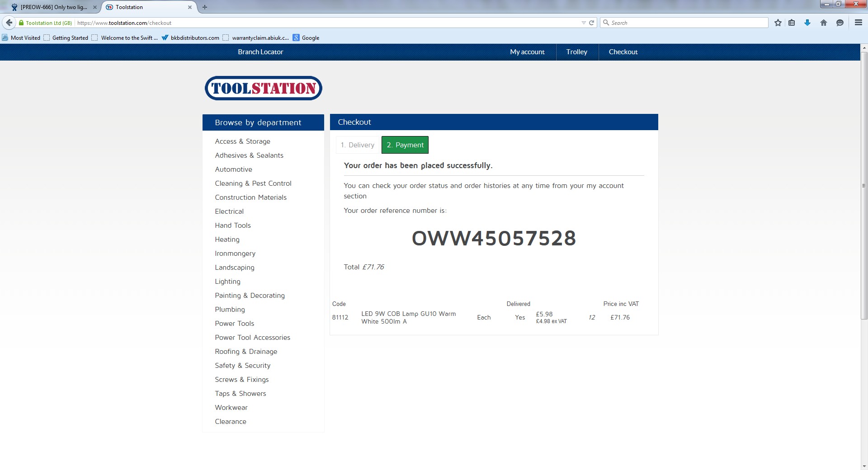The width and height of the screenshot is (868, 470).
Task: Open the Electrical department
Action: [229, 211]
